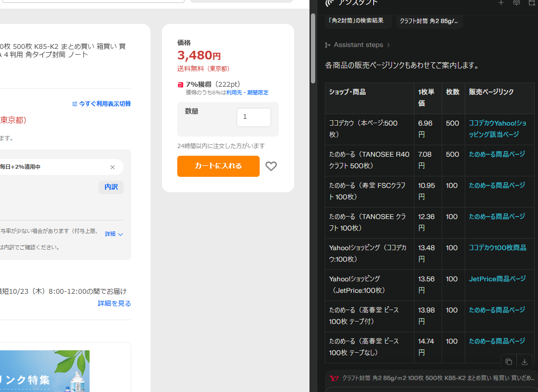The image size is (538, 392).
Task: Select the 「角2封筒」の検索結果 tab chip
Action: [x=357, y=21]
